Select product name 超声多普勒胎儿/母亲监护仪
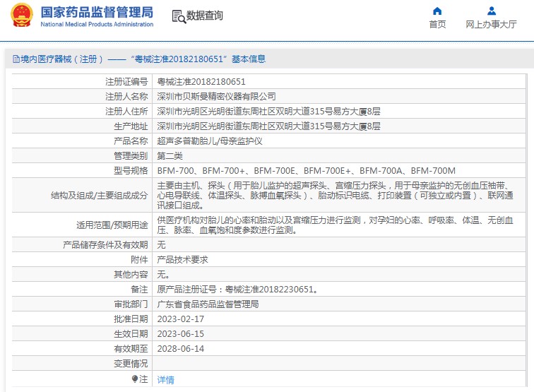The width and height of the screenshot is (534, 392). (210, 141)
